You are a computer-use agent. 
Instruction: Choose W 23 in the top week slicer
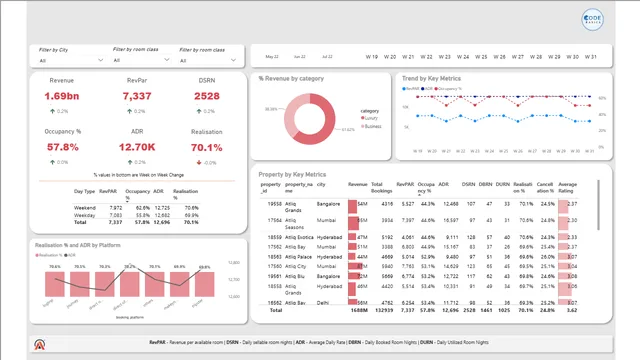[444, 57]
